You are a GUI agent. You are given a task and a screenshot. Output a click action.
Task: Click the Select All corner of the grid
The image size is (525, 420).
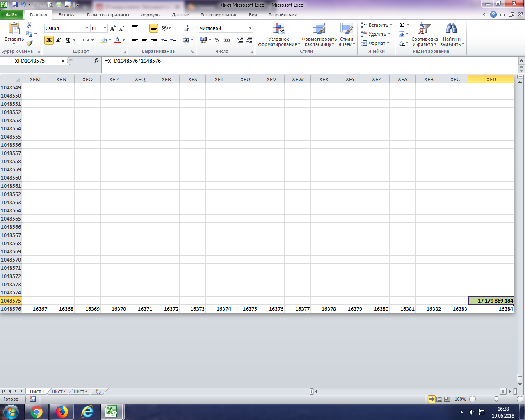coord(11,79)
